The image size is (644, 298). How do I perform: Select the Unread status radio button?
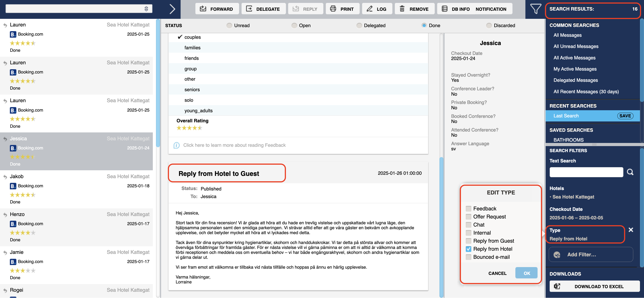coord(229,26)
